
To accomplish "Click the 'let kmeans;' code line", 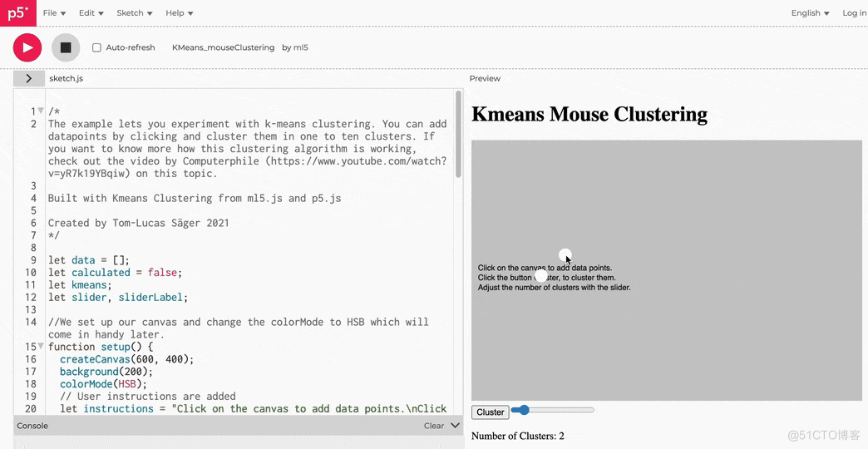I will [x=80, y=284].
